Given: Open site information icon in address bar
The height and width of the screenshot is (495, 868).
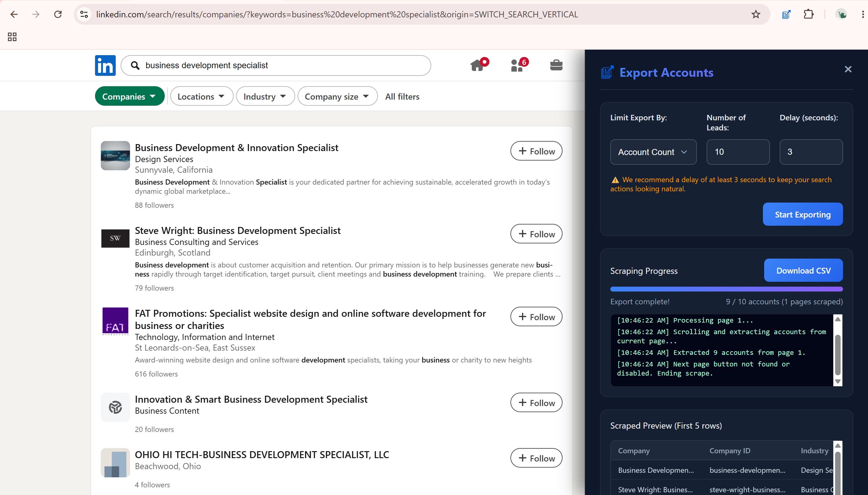Looking at the screenshot, I should tap(84, 14).
